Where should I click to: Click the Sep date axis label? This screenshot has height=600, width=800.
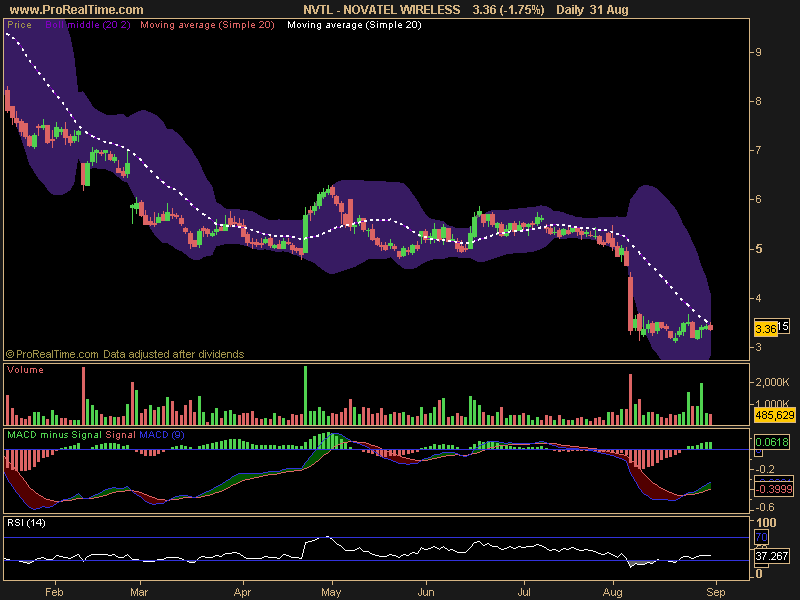(x=716, y=592)
